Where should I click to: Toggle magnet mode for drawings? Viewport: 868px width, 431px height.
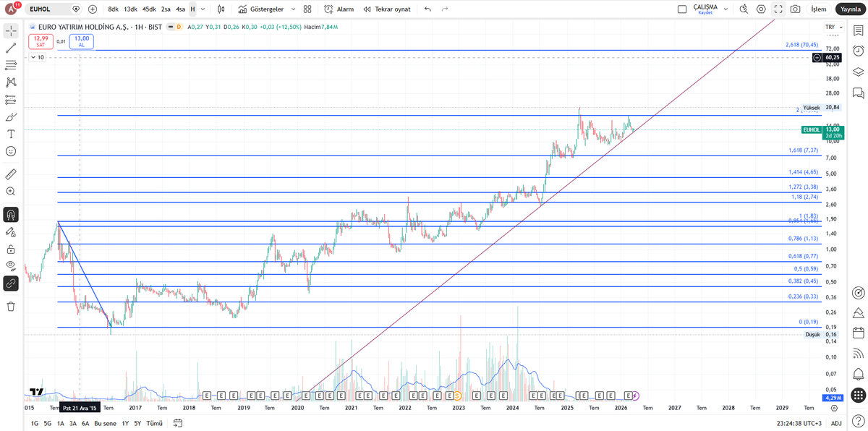click(x=11, y=215)
